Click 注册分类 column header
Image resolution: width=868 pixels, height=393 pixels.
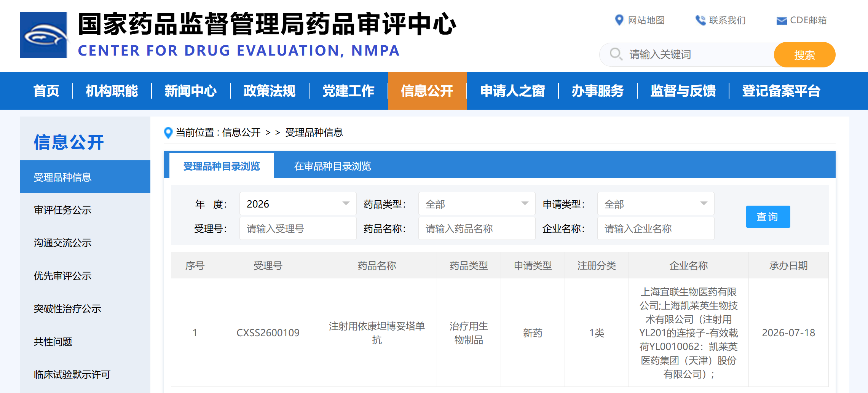[x=597, y=265]
